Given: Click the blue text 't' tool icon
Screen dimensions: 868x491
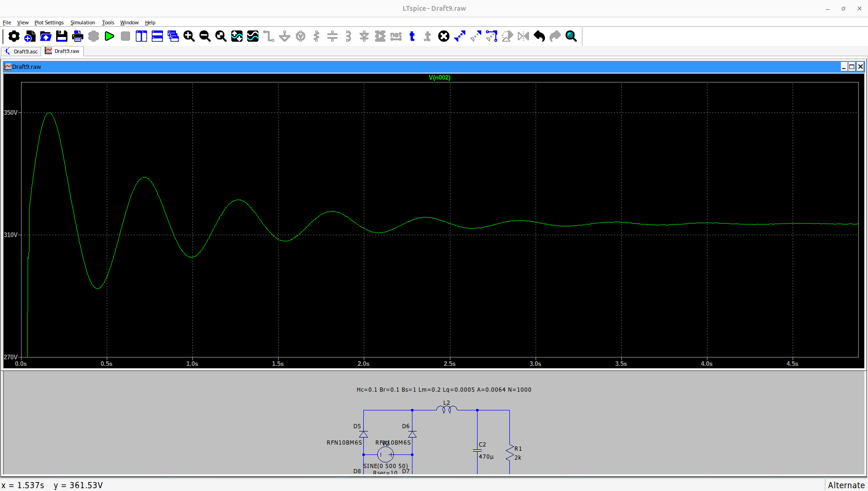Looking at the screenshot, I should click(412, 36).
